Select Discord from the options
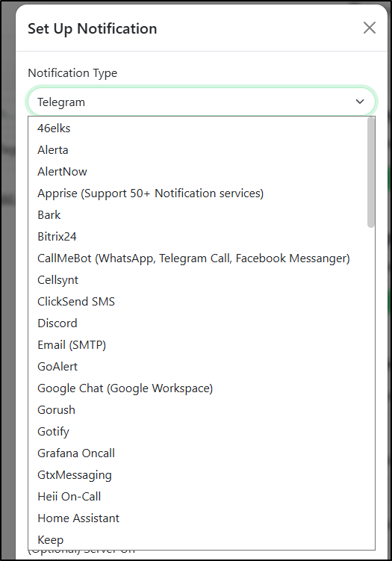The width and height of the screenshot is (392, 561). click(x=197, y=323)
